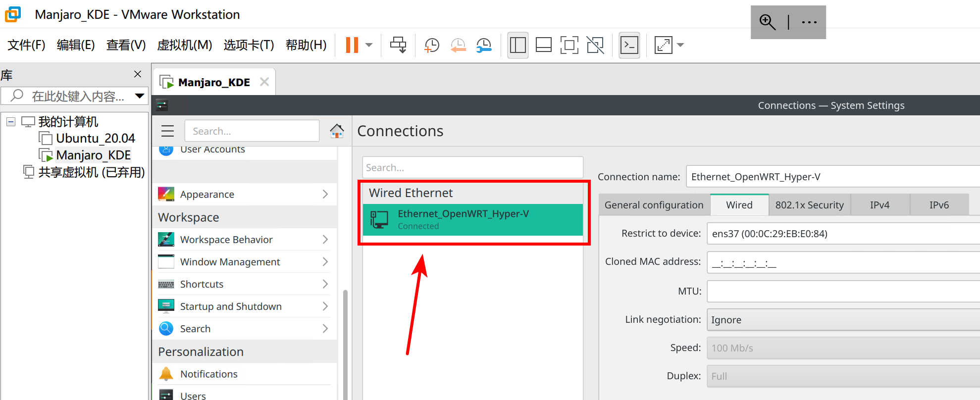The image size is (980, 400).
Task: Send Ctrl+Alt+Del to the virtual machine
Action: coord(398,45)
